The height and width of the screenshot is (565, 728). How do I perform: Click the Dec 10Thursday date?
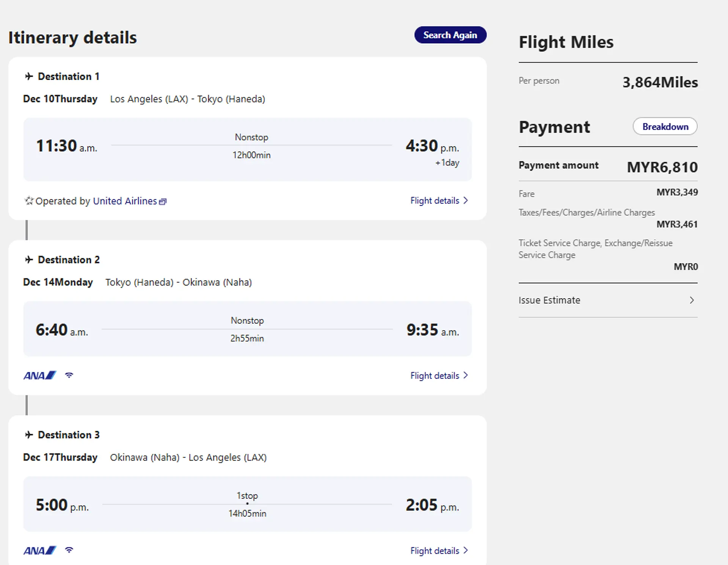point(60,99)
